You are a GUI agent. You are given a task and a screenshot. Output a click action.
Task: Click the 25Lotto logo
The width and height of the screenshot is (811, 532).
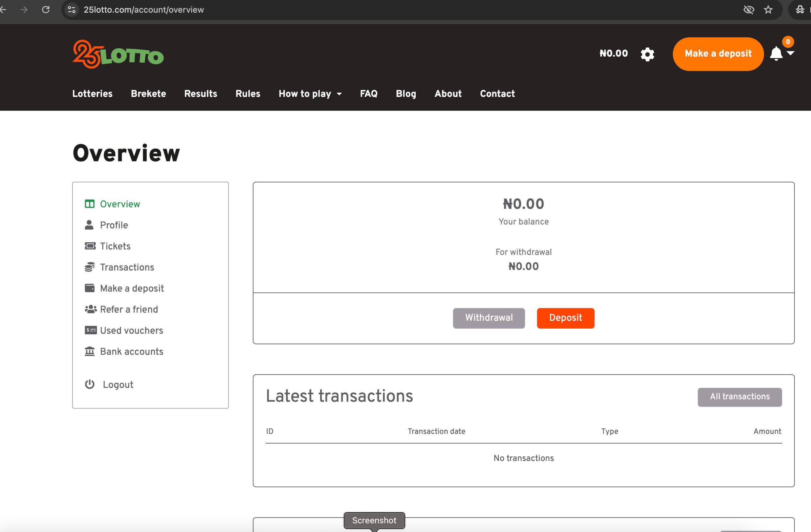coord(118,54)
